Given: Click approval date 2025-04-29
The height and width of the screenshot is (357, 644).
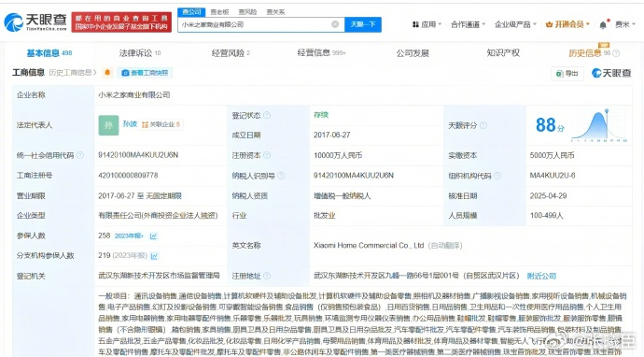Looking at the screenshot, I should pos(548,195).
